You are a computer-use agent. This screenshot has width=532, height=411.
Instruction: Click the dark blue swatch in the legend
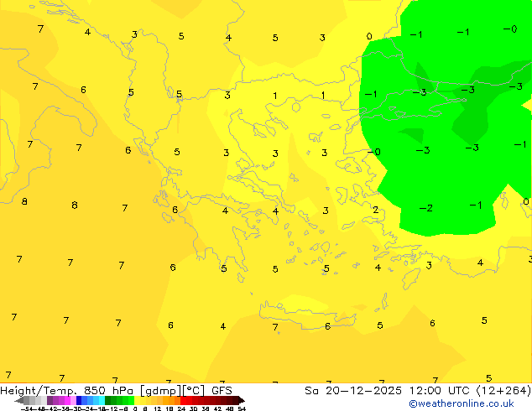point(79,401)
